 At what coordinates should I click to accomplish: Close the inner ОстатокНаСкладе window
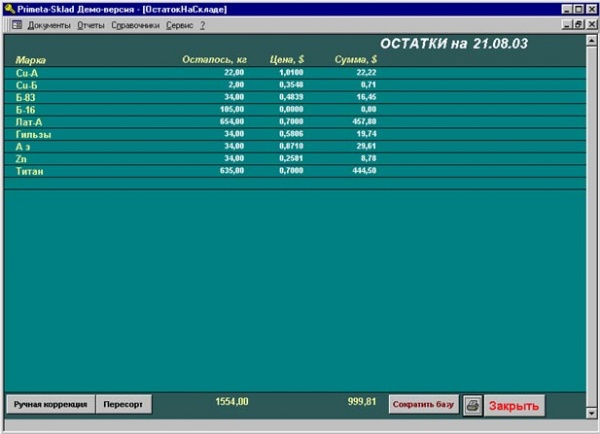click(592, 24)
